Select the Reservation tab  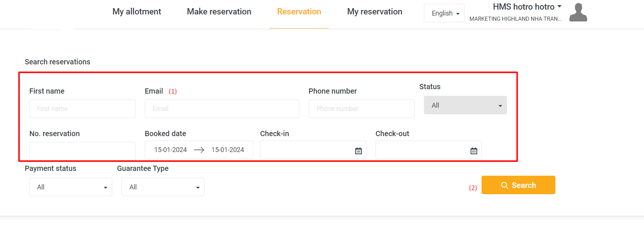point(299,12)
